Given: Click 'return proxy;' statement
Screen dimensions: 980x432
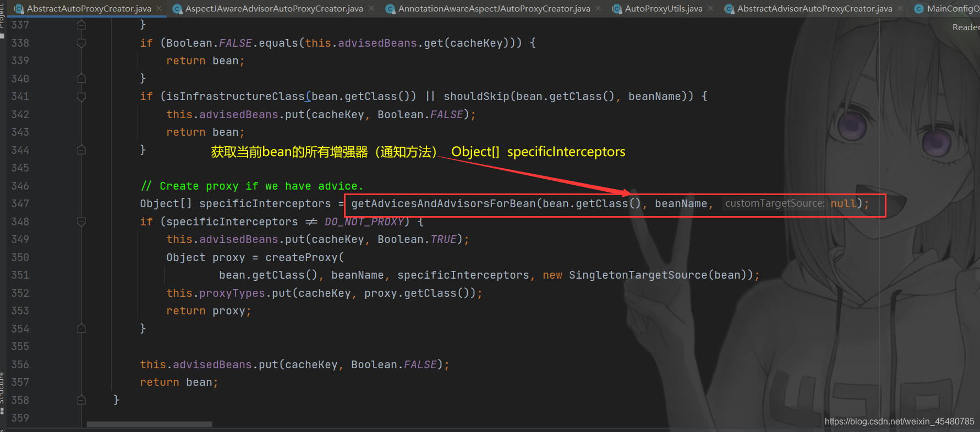Looking at the screenshot, I should coord(209,311).
